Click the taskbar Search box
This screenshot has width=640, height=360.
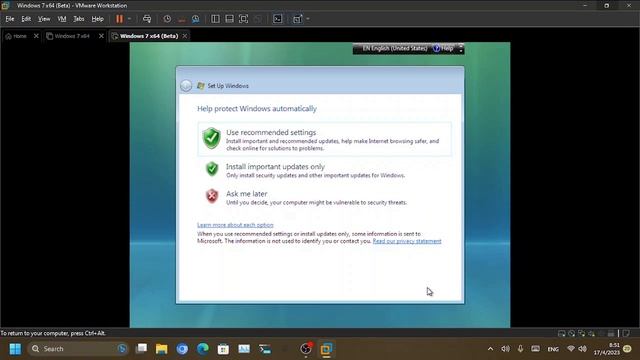coord(78,349)
